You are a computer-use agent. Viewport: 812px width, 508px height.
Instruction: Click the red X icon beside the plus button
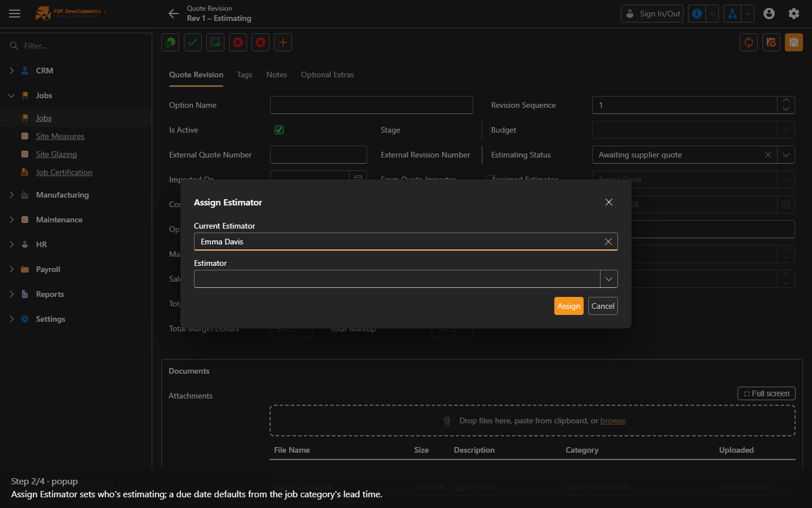261,42
